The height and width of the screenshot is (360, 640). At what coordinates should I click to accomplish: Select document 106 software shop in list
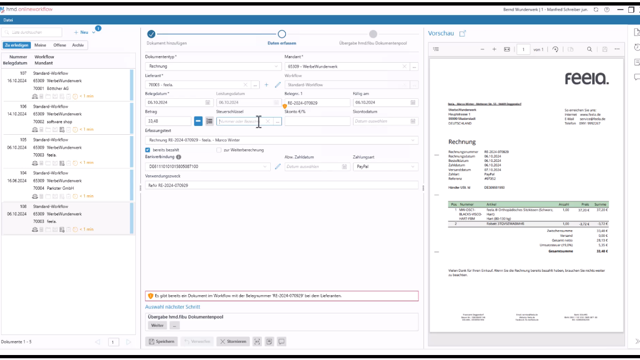pyautogui.click(x=67, y=118)
